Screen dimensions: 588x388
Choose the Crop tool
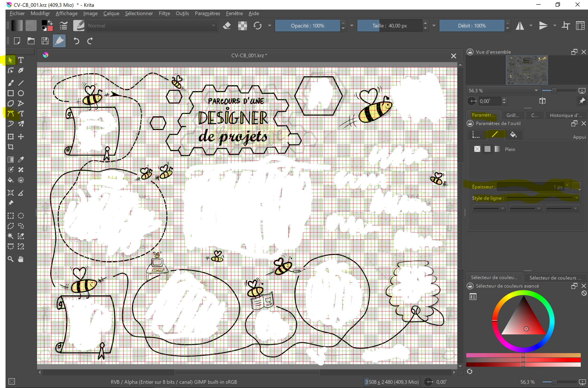tap(10, 147)
